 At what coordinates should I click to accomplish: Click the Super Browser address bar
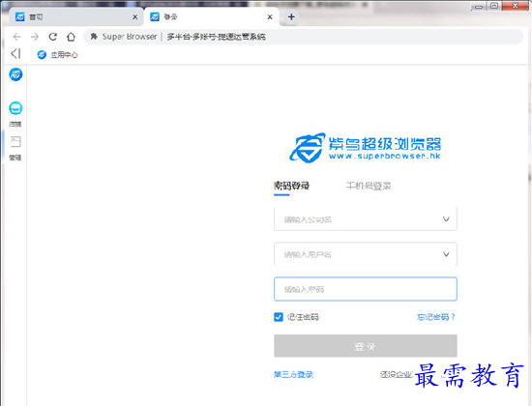[x=303, y=37]
